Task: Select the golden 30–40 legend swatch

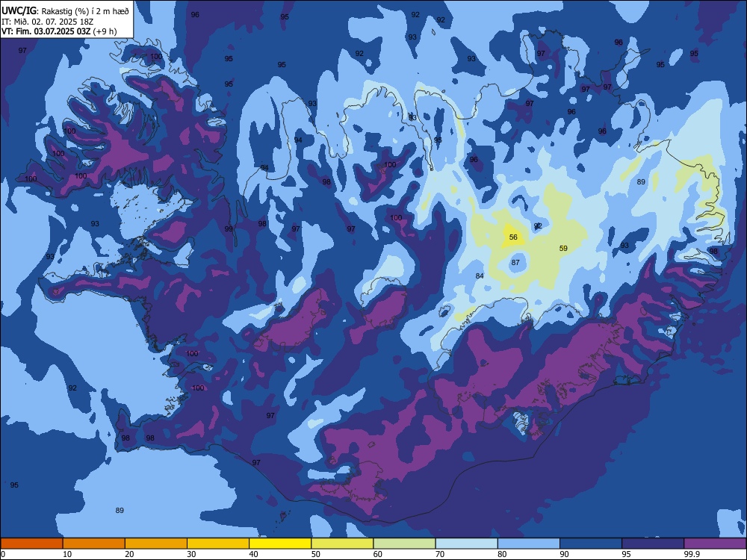Action: [218, 544]
